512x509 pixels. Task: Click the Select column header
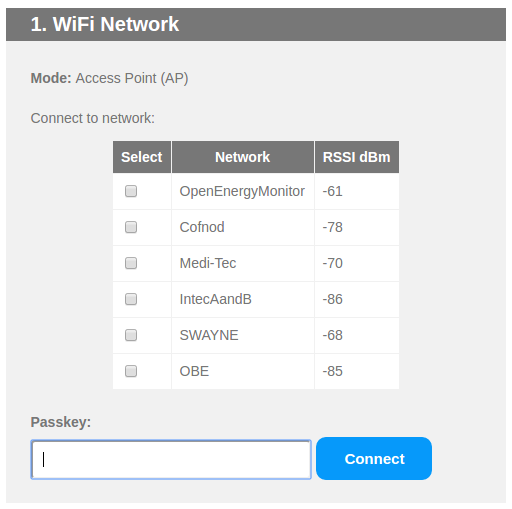[x=142, y=157]
